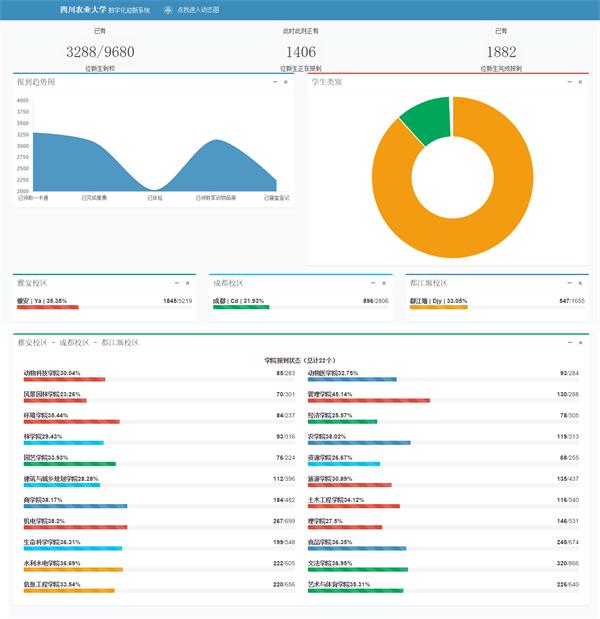This screenshot has height=619, width=600.
Task: Click the 文法学院 36.95% progress bar
Action: point(358,570)
